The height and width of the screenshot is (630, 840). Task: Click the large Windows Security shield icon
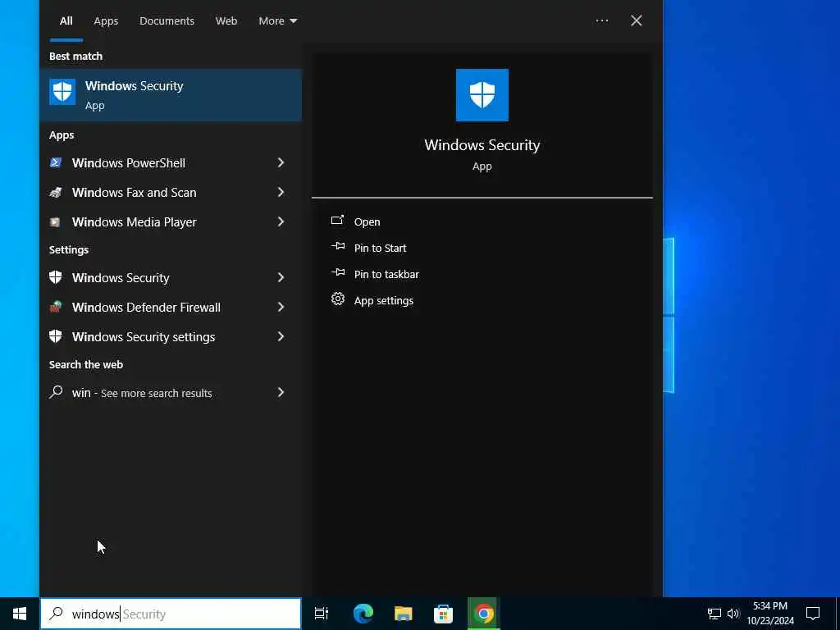(482, 95)
